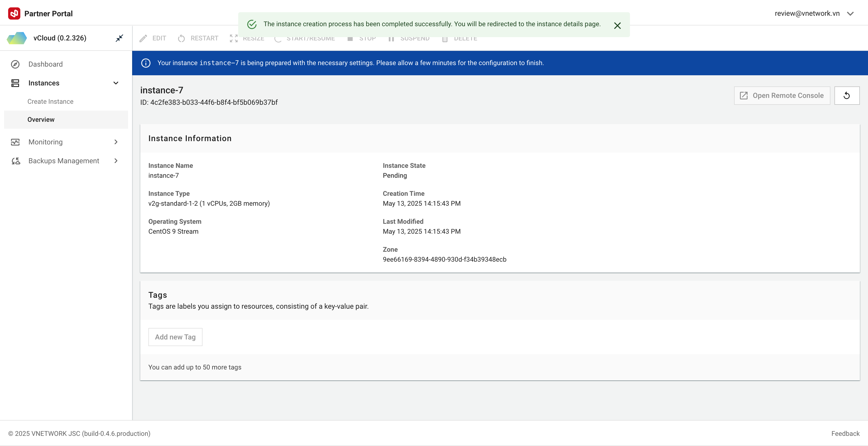Click the Suspend pause icon in toolbar
The width and height of the screenshot is (868, 446).
pos(391,39)
